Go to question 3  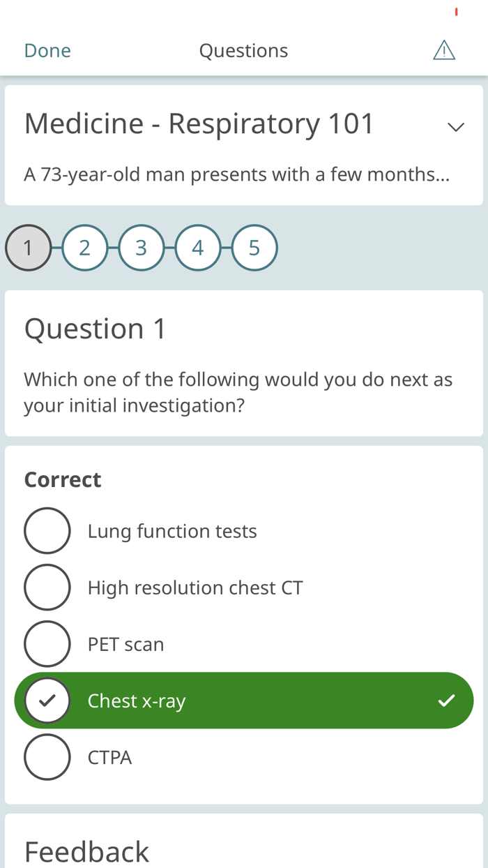click(x=142, y=247)
